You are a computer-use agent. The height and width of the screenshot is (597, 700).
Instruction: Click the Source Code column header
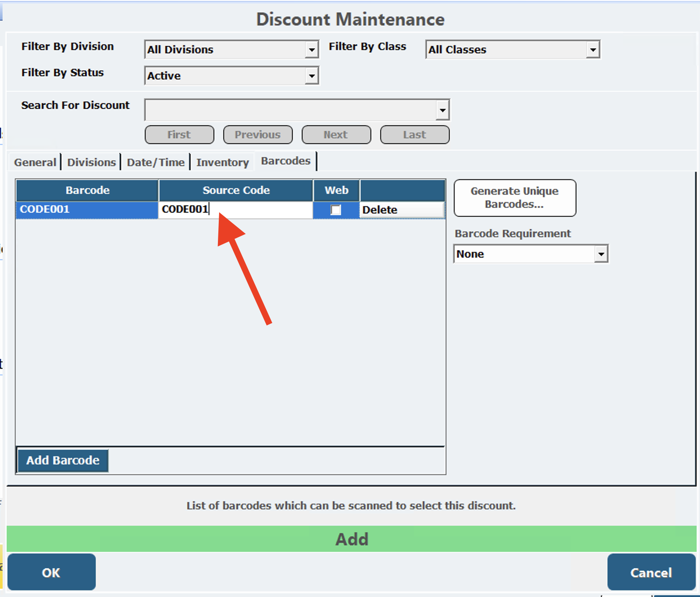(236, 190)
